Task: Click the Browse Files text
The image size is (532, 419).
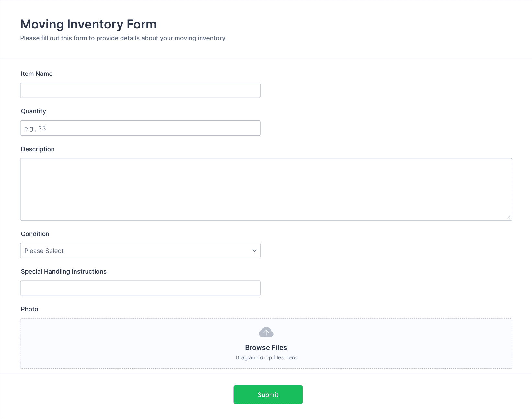Action: [x=266, y=347]
